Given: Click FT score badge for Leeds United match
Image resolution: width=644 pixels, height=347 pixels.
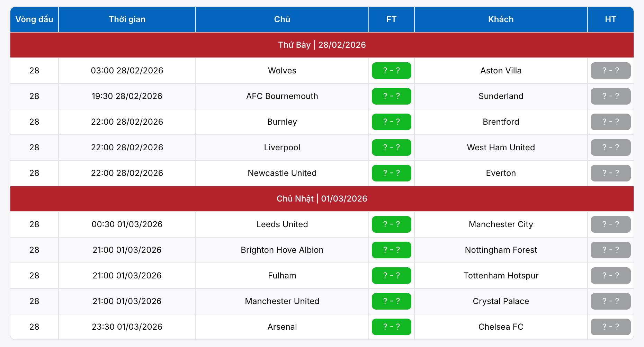Looking at the screenshot, I should 391,224.
